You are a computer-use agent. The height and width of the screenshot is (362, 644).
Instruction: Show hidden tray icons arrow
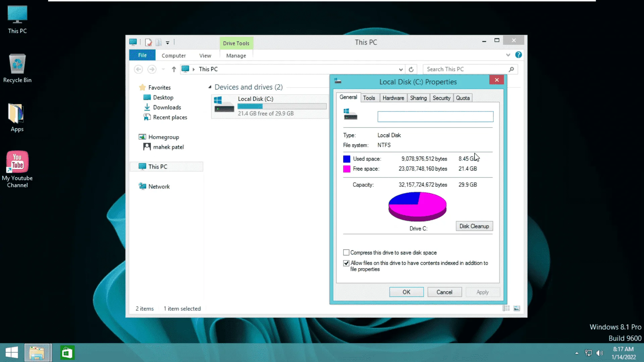point(577,353)
